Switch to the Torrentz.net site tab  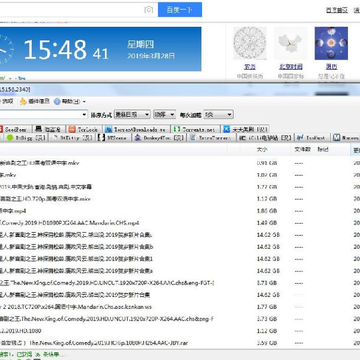point(195,129)
